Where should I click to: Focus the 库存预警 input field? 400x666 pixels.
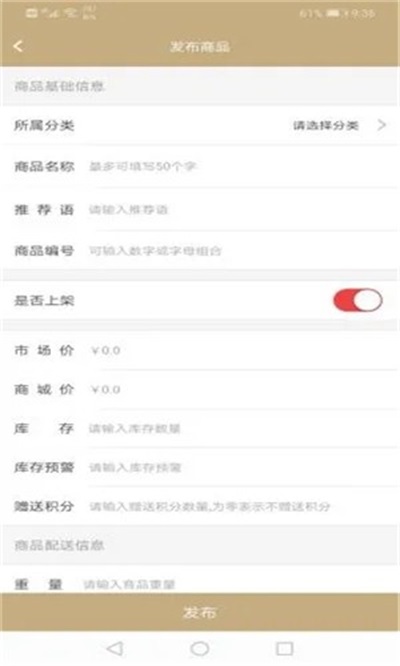(242, 467)
